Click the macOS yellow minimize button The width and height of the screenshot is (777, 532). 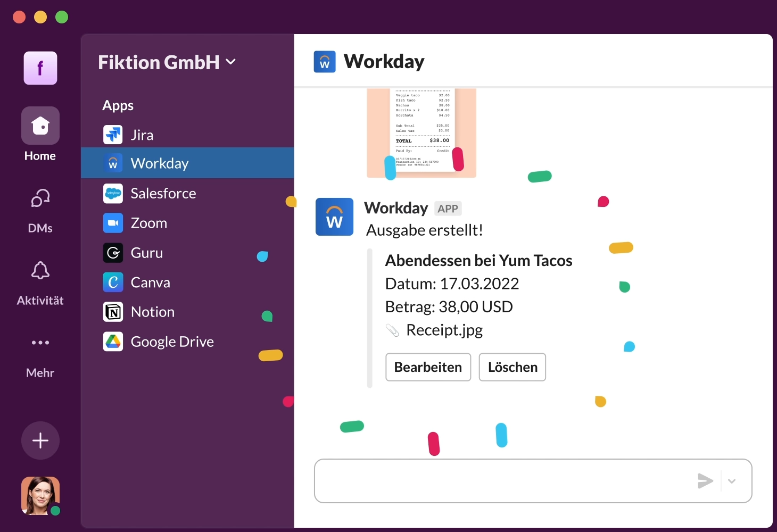pos(40,17)
